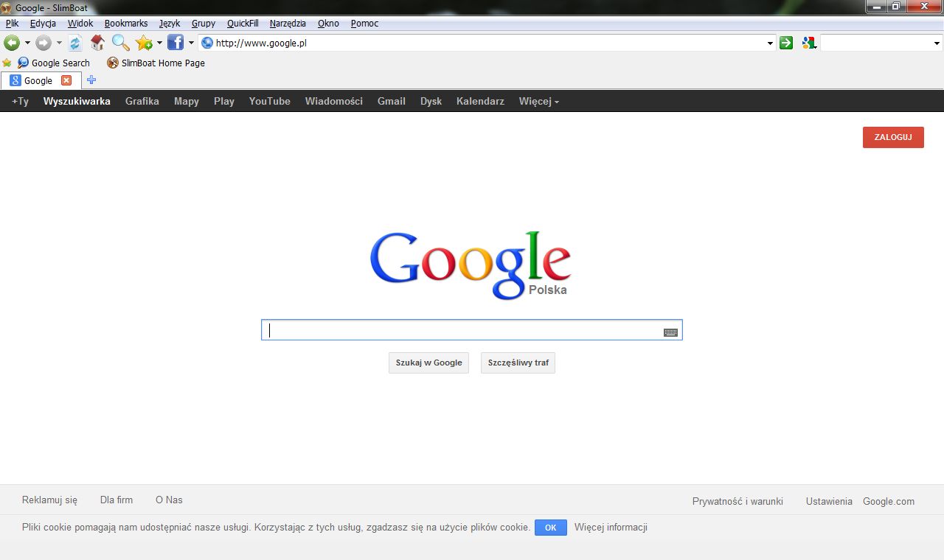
Task: Click the red ZALOGUJ button
Action: click(x=893, y=137)
